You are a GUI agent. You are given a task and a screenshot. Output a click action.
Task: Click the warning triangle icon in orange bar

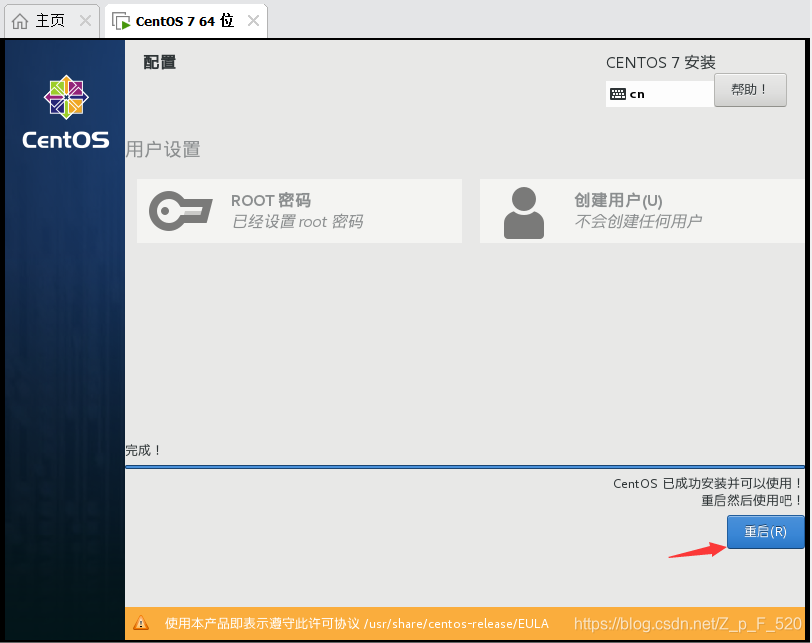pyautogui.click(x=141, y=623)
